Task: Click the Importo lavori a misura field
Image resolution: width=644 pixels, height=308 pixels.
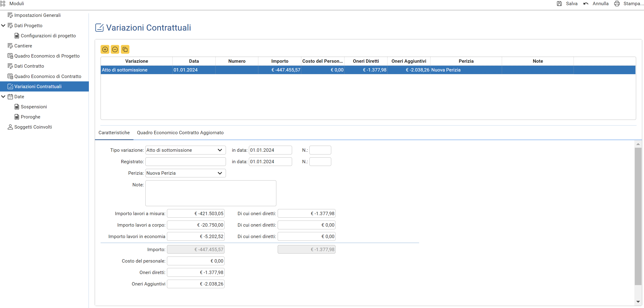Action: 196,214
